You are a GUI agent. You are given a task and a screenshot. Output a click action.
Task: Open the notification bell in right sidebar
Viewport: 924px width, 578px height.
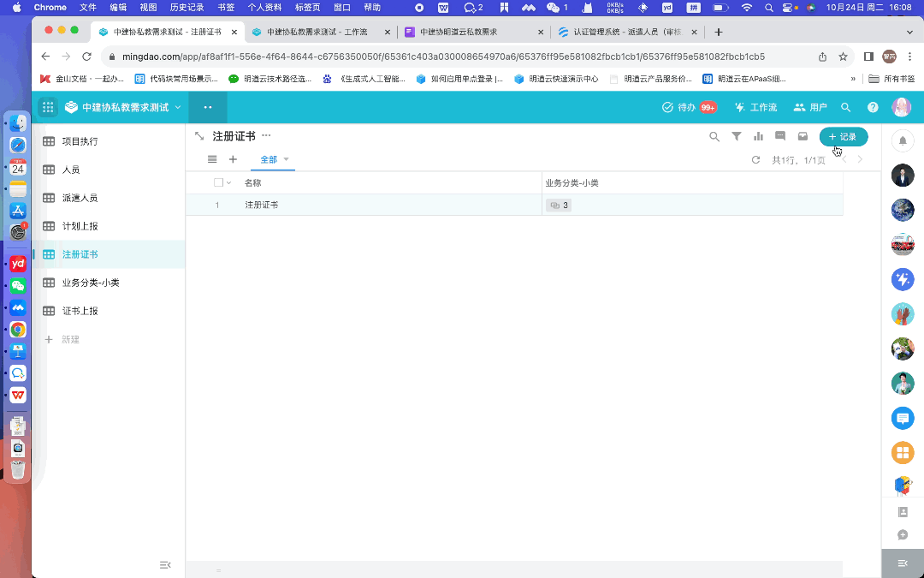pos(903,140)
